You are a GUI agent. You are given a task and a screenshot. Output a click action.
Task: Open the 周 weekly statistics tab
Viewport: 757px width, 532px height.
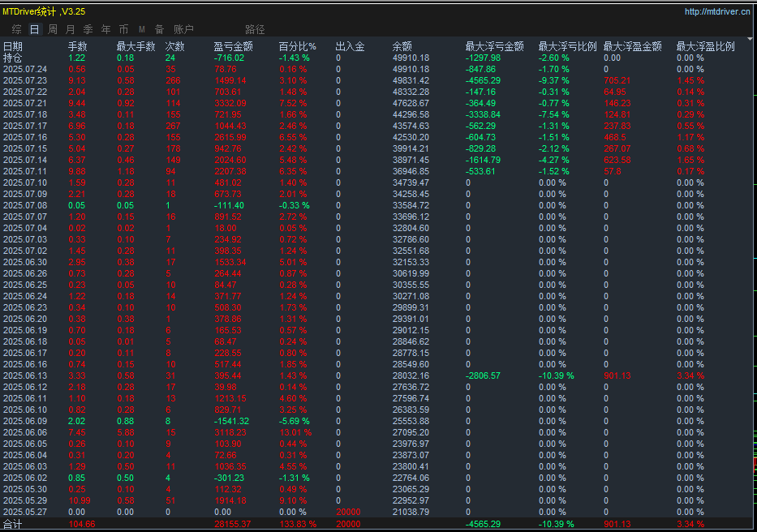(53, 29)
